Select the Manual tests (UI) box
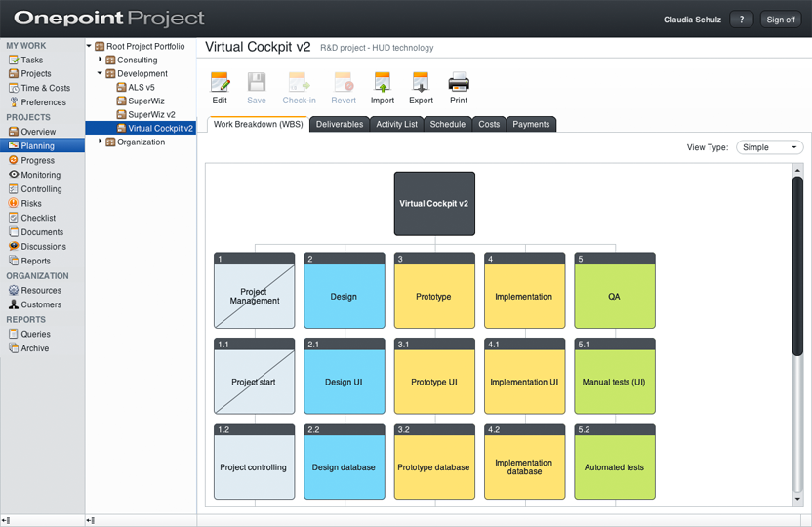This screenshot has height=527, width=812. coord(615,376)
